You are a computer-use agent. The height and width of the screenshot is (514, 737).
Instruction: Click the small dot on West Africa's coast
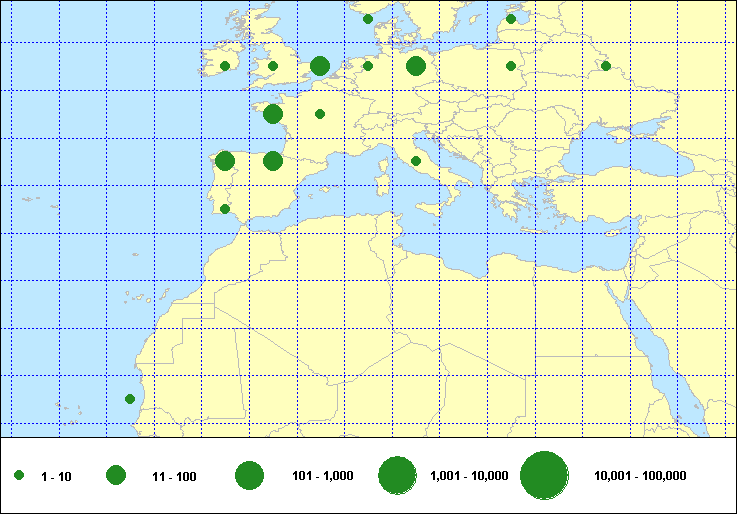(129, 399)
